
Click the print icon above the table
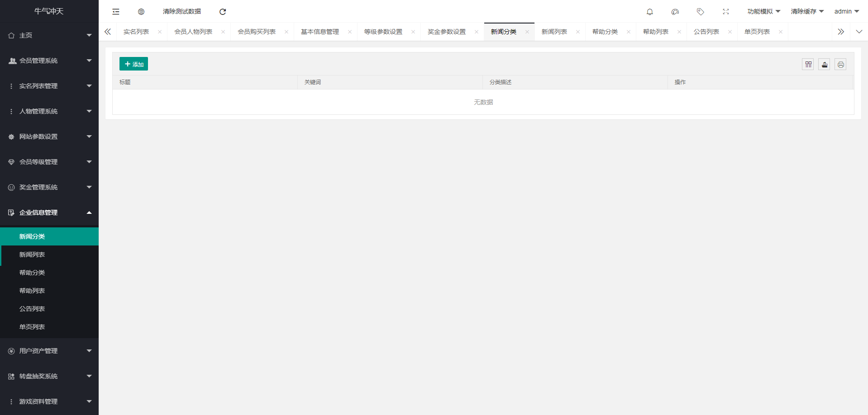click(840, 64)
